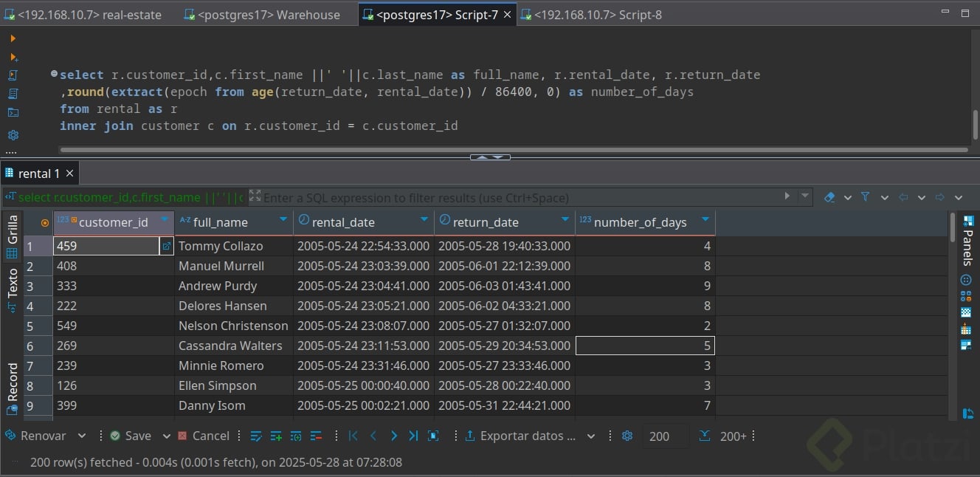
Task: Open the number_of_days column sort dropdown
Action: click(x=705, y=219)
